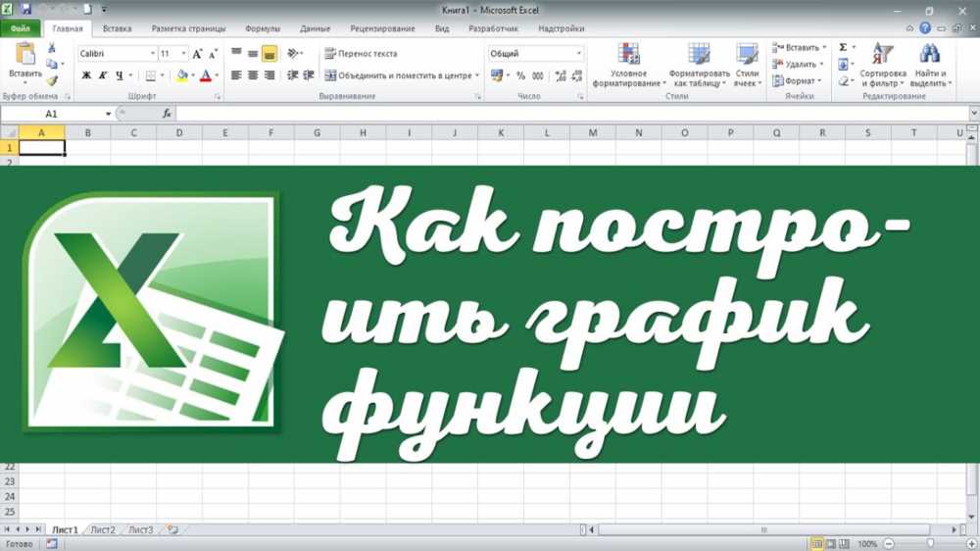Screen dimensions: 980x551
Task: Switch to the Вставка ribbon tab
Action: click(x=117, y=28)
